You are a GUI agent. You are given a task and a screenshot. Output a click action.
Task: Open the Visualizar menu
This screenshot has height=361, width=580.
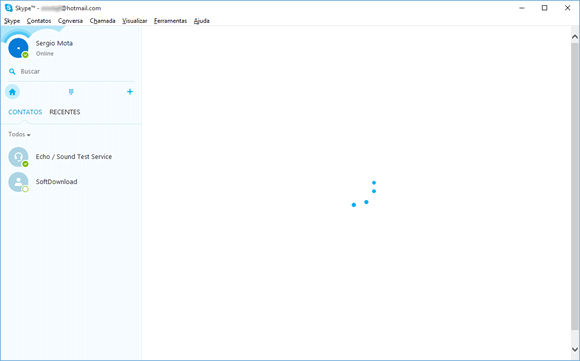tap(135, 21)
